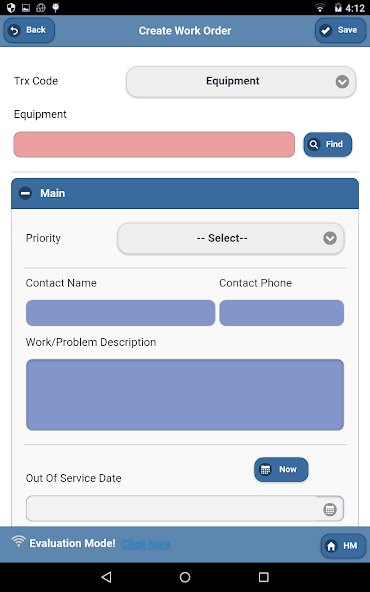Focus the Contact Name field
Image resolution: width=370 pixels, height=592 pixels.
click(120, 313)
